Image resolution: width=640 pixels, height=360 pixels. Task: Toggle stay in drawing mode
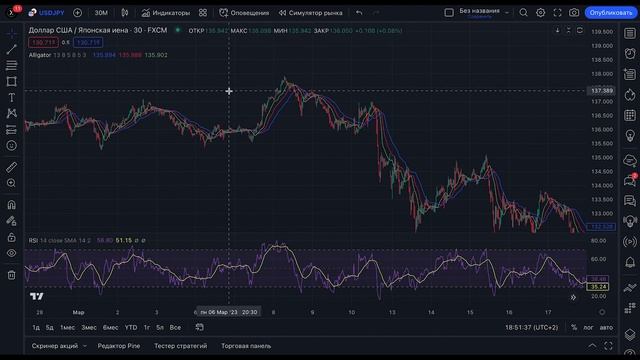pos(11,221)
